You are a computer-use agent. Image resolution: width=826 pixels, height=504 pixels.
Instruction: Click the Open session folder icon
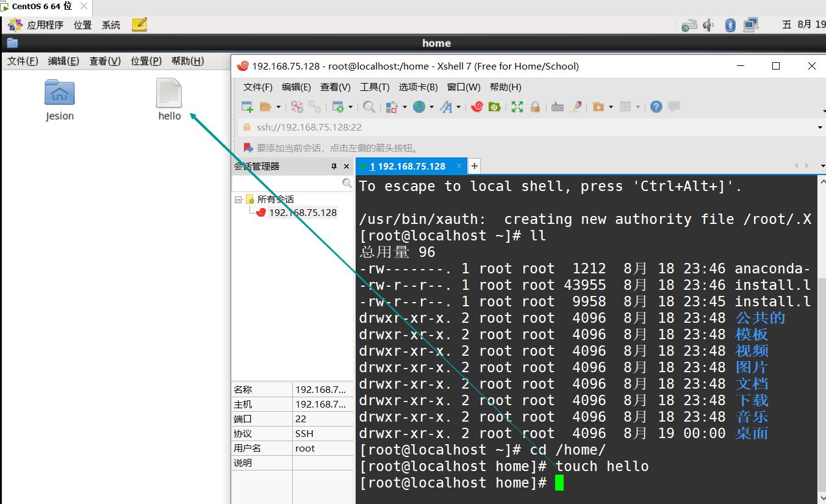[265, 107]
